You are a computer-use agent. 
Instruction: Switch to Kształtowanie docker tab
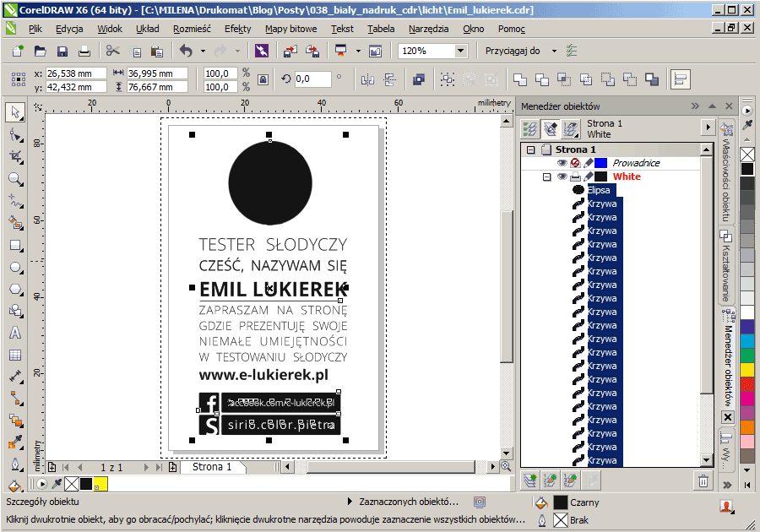coord(725,267)
